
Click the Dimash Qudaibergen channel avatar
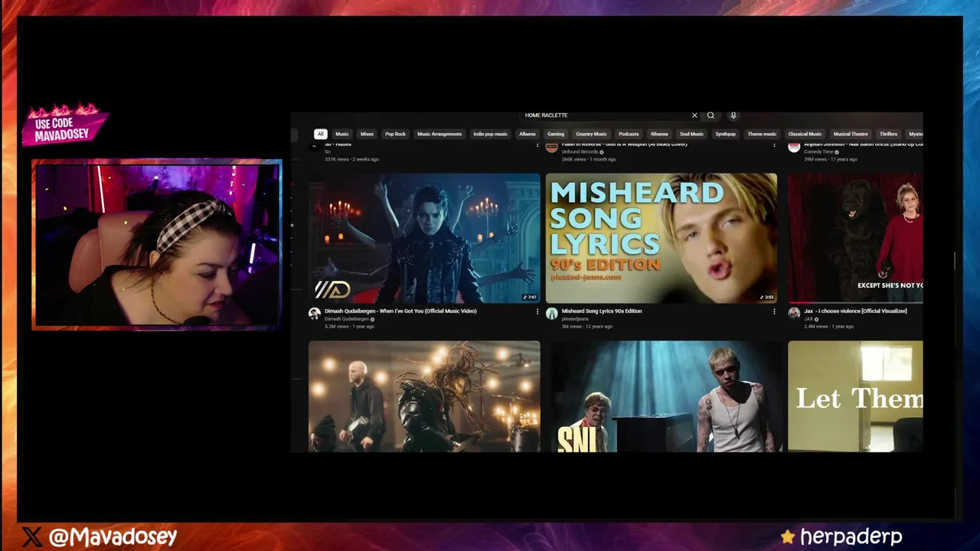(314, 313)
